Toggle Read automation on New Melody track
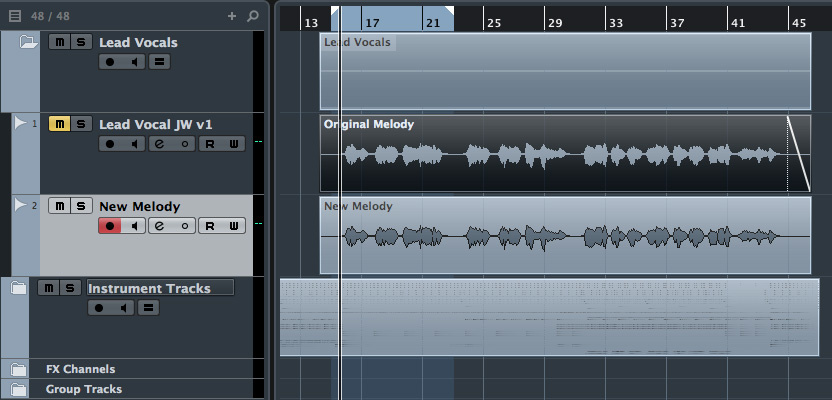Viewport: 832px width, 400px height. coord(210,226)
